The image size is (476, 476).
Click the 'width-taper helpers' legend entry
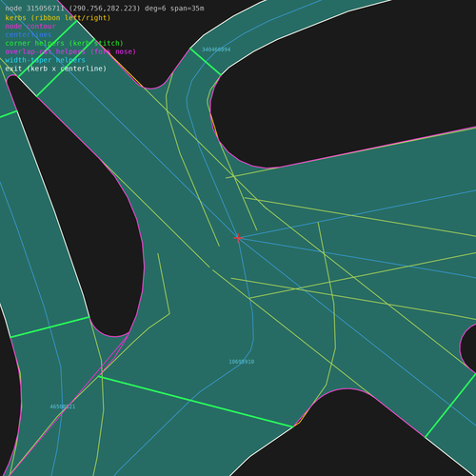tap(45, 60)
